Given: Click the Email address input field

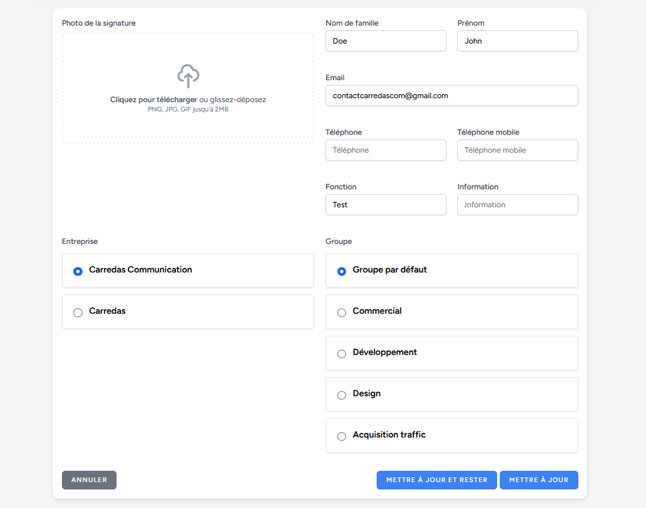Looking at the screenshot, I should 451,95.
